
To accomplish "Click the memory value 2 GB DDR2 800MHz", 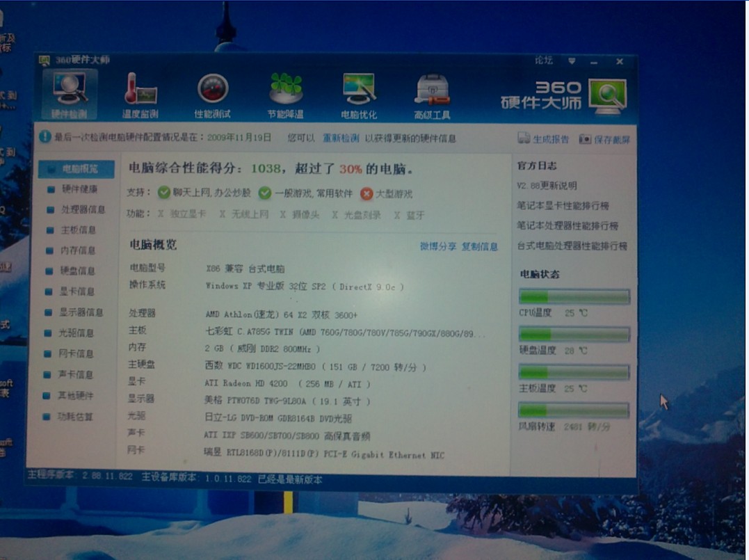I will pos(262,349).
